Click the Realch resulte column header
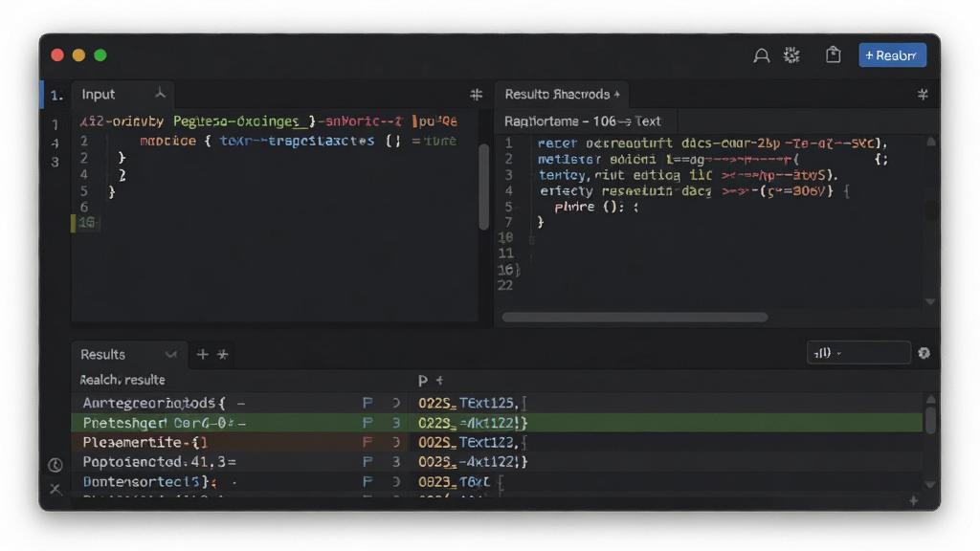This screenshot has width=980, height=551. (x=122, y=380)
